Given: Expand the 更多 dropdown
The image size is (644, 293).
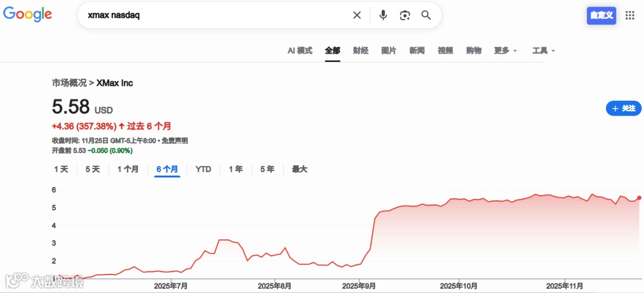Looking at the screenshot, I should 506,51.
